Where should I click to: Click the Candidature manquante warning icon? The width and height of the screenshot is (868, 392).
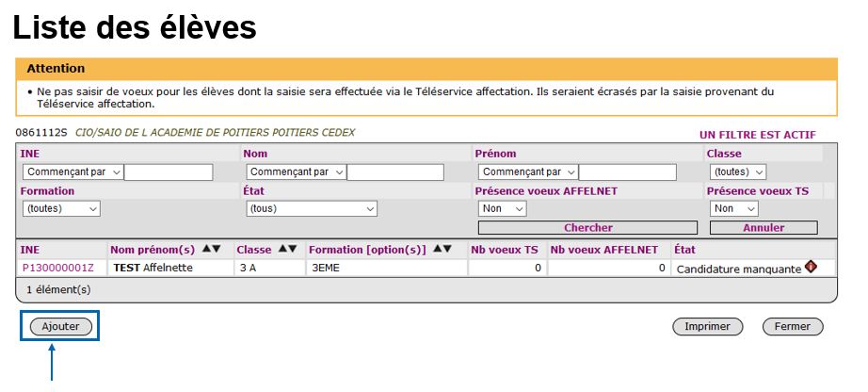[x=811, y=268]
